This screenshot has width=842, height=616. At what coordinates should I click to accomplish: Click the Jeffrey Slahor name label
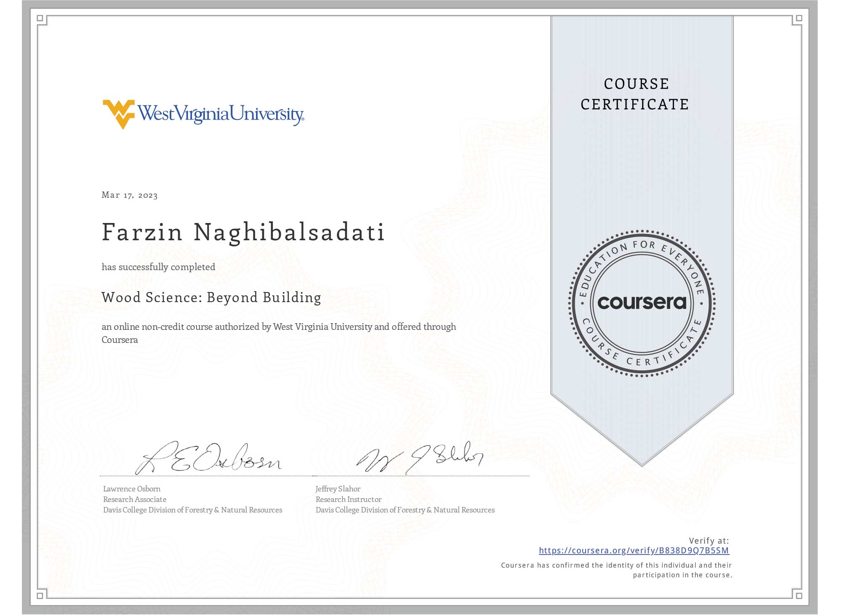[338, 489]
